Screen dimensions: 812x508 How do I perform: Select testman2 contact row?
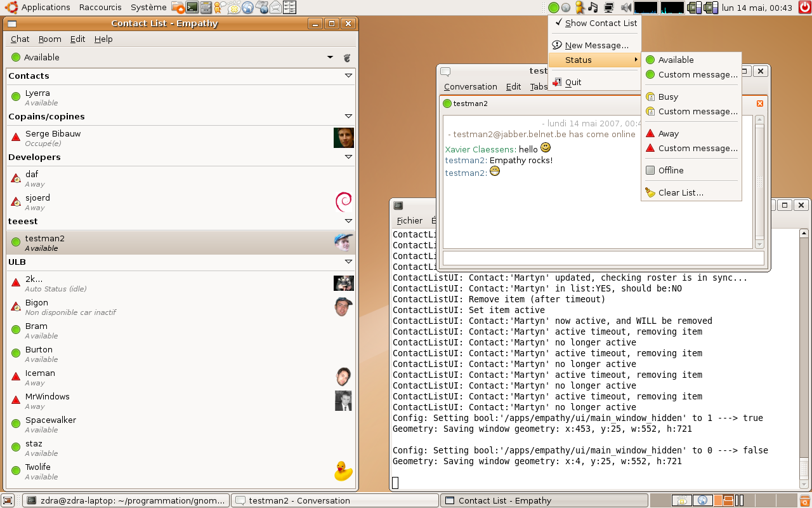[181, 243]
